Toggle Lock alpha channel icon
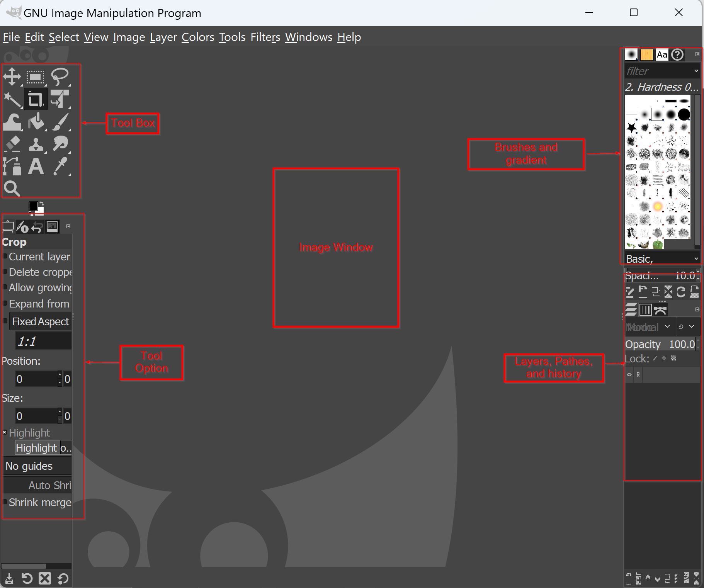Screen dimensions: 704x588 (x=673, y=358)
